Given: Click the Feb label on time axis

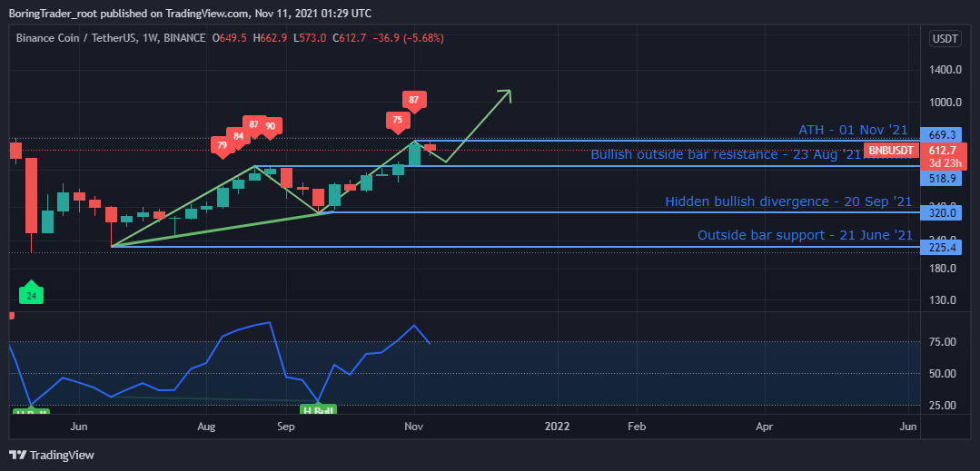Looking at the screenshot, I should click(x=637, y=427).
